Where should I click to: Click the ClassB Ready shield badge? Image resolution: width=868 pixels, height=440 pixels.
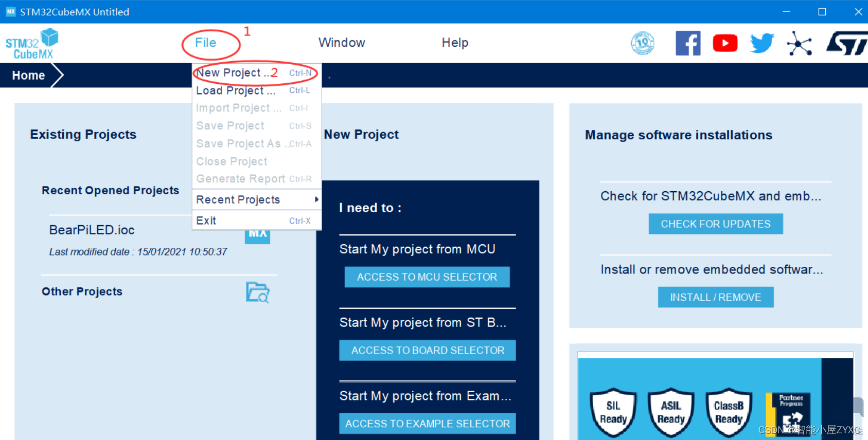tap(729, 412)
